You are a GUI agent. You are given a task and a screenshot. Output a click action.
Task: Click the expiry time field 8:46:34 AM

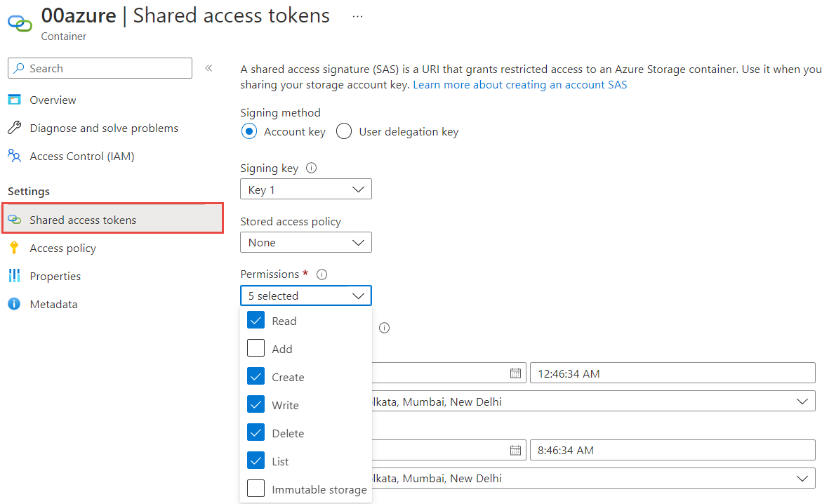pos(672,450)
